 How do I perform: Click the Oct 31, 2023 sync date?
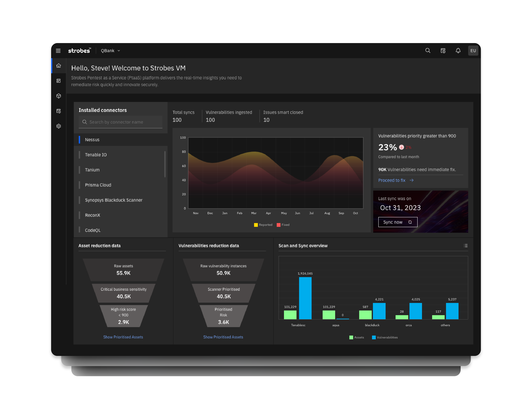click(400, 208)
